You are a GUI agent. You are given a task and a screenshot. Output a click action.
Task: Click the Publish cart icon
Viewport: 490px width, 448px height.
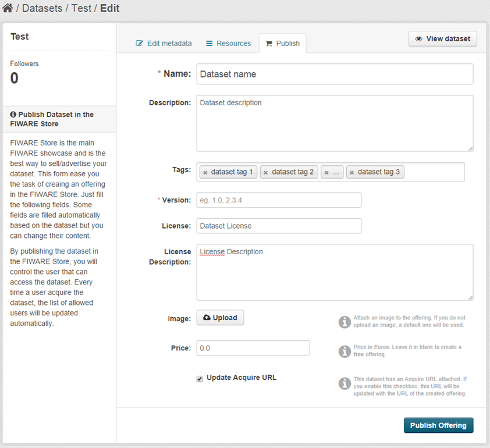tap(269, 44)
